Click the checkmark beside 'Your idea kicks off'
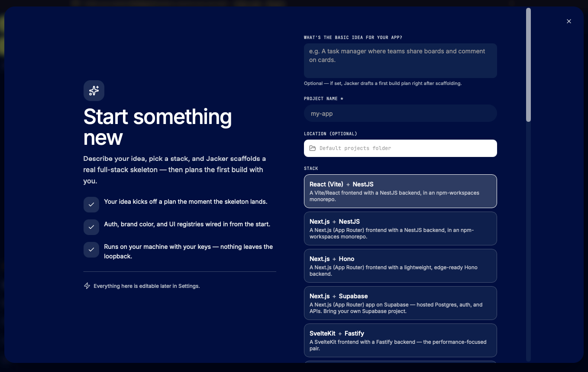This screenshot has height=372, width=588. [91, 205]
